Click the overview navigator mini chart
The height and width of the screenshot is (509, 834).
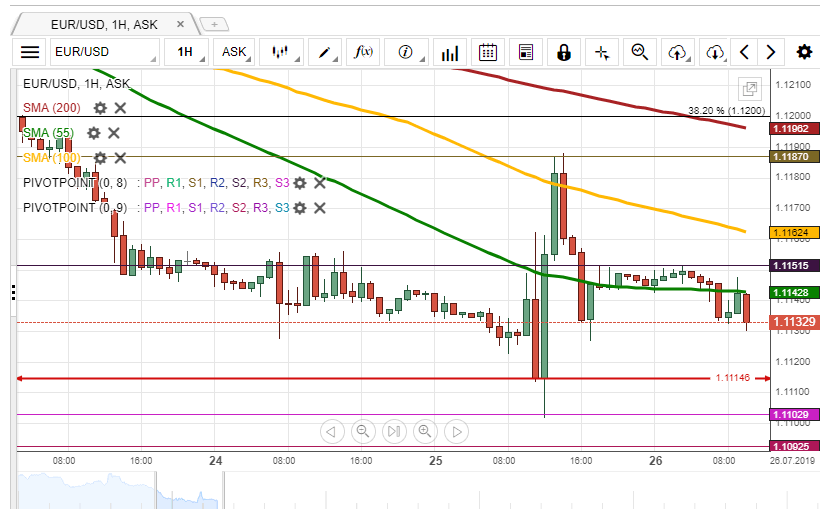coord(120,490)
